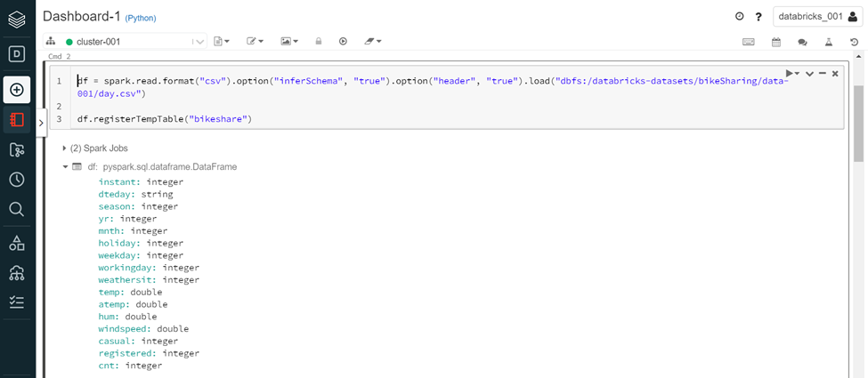Click the 'season: integer' schema field
This screenshot has height=378, width=868.
pyautogui.click(x=138, y=206)
